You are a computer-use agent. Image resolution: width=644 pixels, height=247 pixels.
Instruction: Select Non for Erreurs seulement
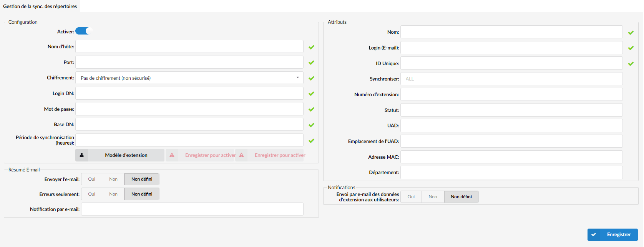click(x=113, y=194)
